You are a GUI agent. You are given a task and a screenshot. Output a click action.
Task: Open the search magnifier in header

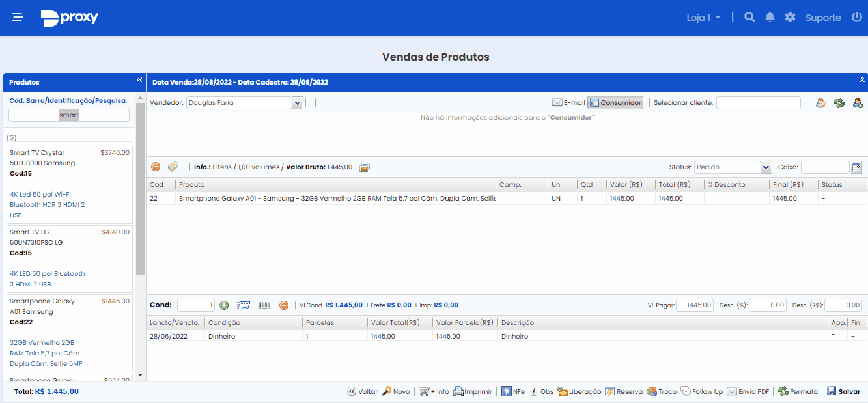pos(749,18)
